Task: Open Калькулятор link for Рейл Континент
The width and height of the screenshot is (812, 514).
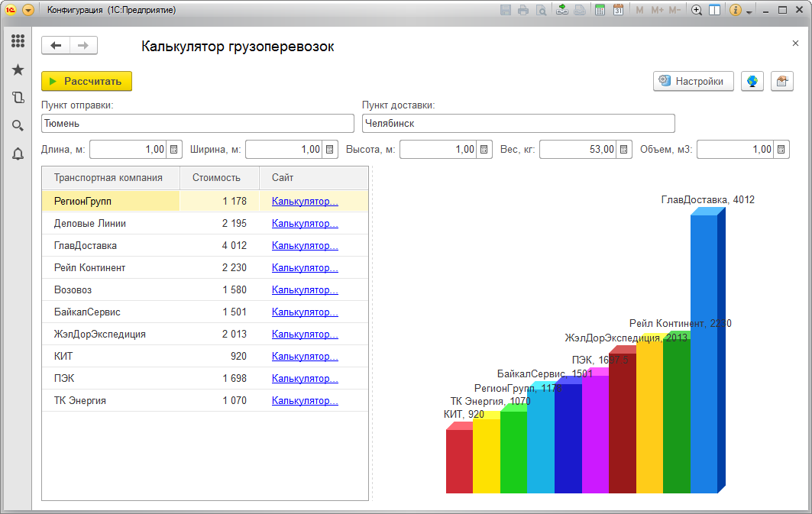Action: 305,268
